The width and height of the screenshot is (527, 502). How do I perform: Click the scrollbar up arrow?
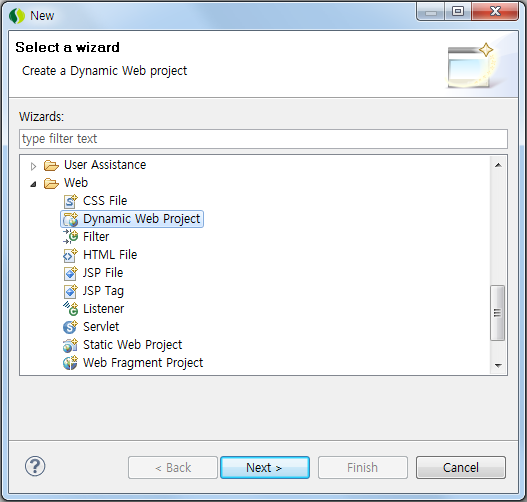tap(498, 165)
